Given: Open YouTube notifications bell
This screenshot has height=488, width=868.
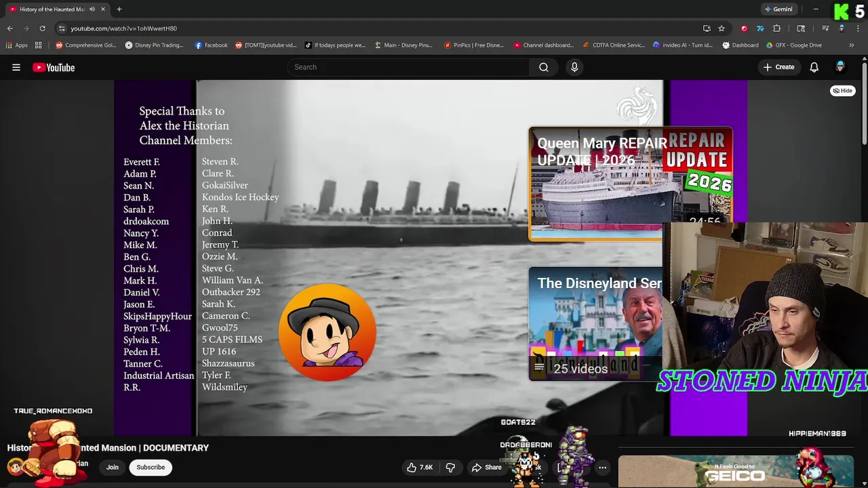Looking at the screenshot, I should (814, 67).
